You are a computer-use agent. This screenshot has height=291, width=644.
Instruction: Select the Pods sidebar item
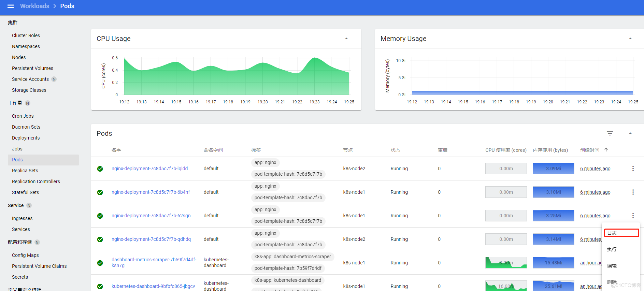(43, 160)
